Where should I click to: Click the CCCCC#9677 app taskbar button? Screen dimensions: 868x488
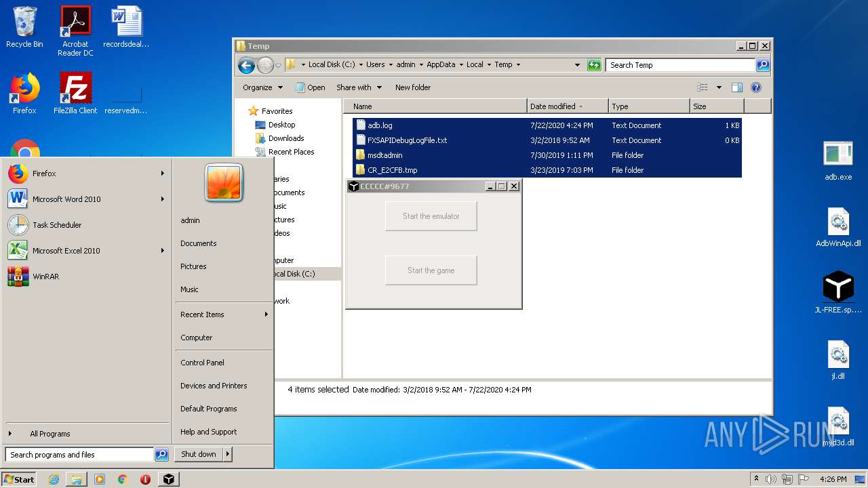point(169,479)
